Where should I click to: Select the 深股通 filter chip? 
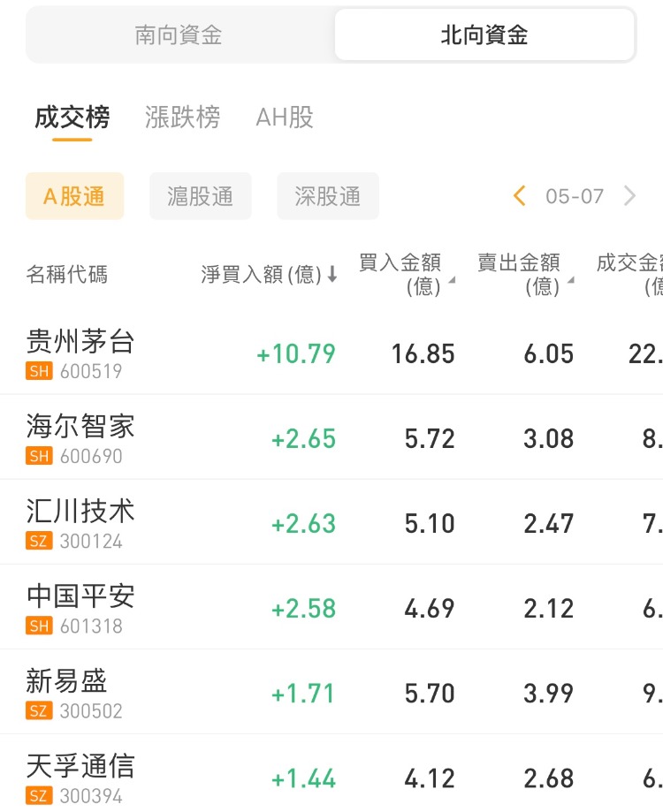tap(328, 196)
